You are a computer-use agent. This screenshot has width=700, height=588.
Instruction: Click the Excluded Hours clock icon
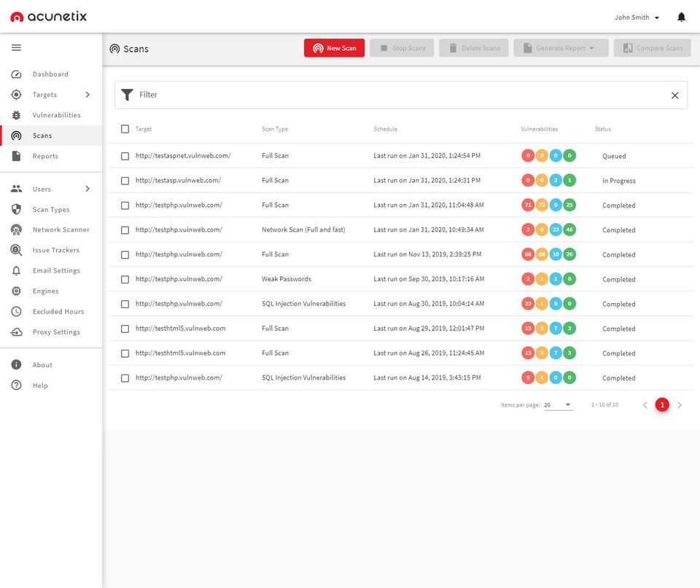16,311
